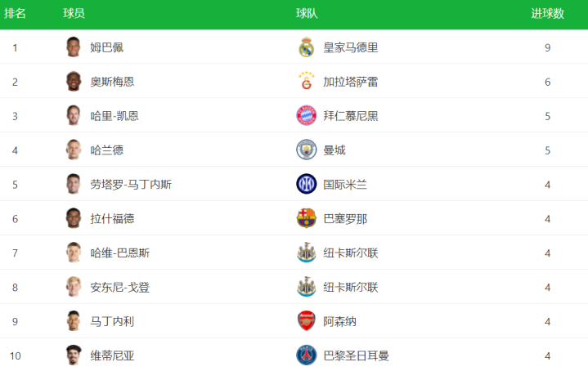This screenshot has height=371, width=588.
Task: Click 奥斯梅恩's player avatar photo
Action: 74,82
